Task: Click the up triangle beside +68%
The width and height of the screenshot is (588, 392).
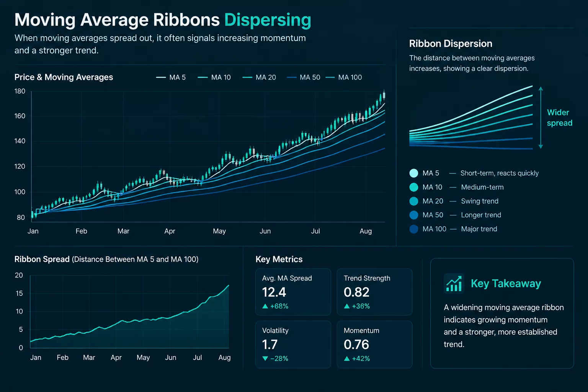Action: coord(265,306)
